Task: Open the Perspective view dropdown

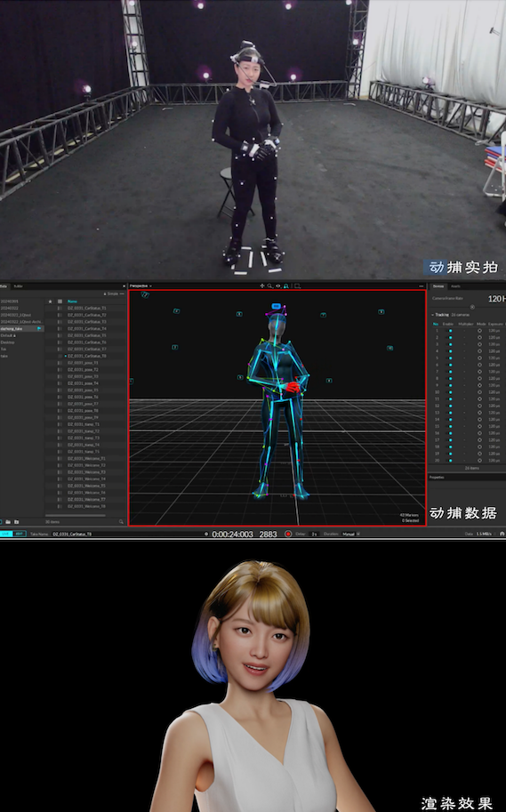Action: pos(141,285)
